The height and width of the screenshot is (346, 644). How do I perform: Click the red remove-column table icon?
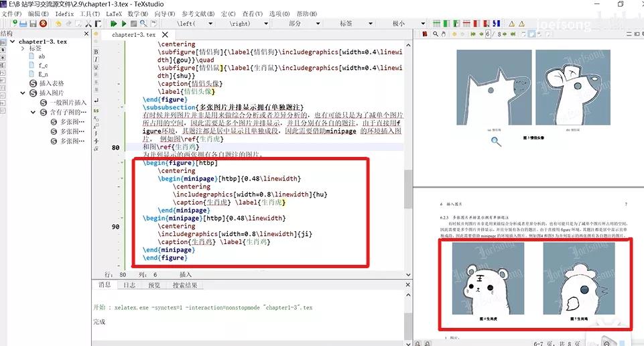pyautogui.click(x=476, y=24)
